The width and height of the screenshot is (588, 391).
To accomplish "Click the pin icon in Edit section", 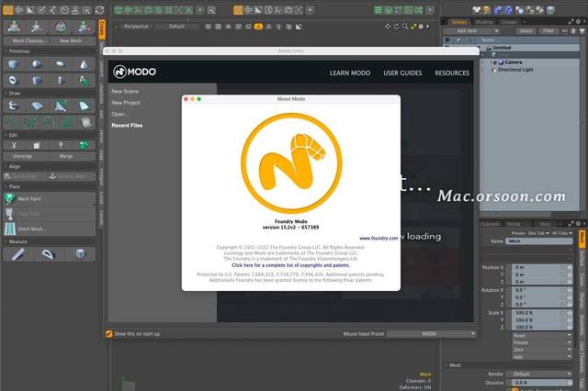I will point(61,145).
